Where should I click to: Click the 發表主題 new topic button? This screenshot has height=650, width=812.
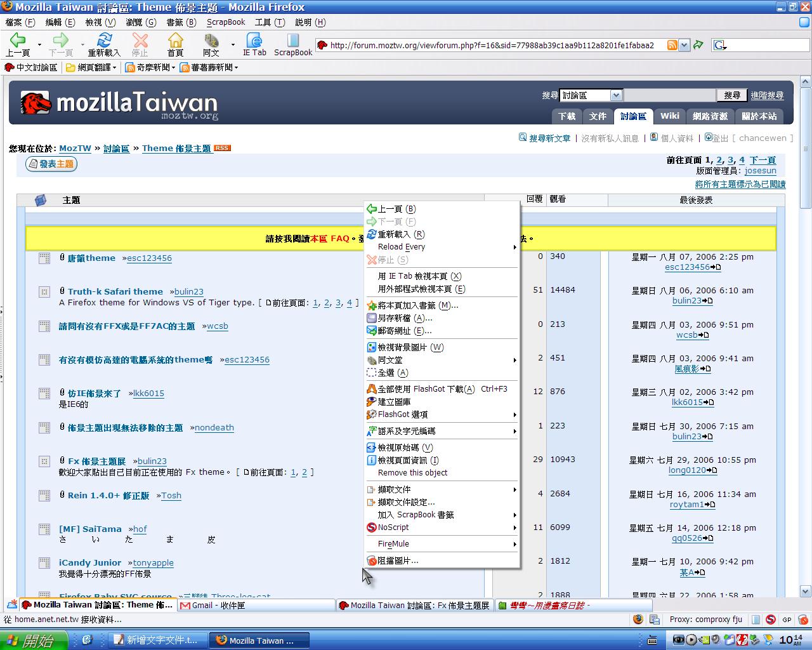[51, 164]
